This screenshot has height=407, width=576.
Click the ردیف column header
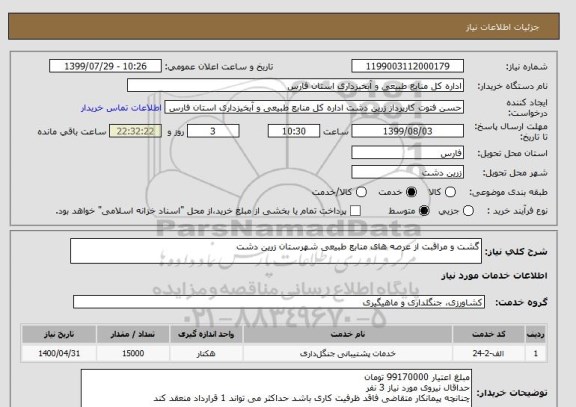click(x=536, y=334)
